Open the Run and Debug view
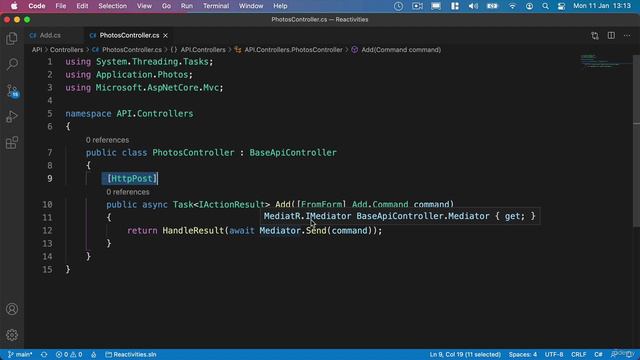 tap(12, 117)
